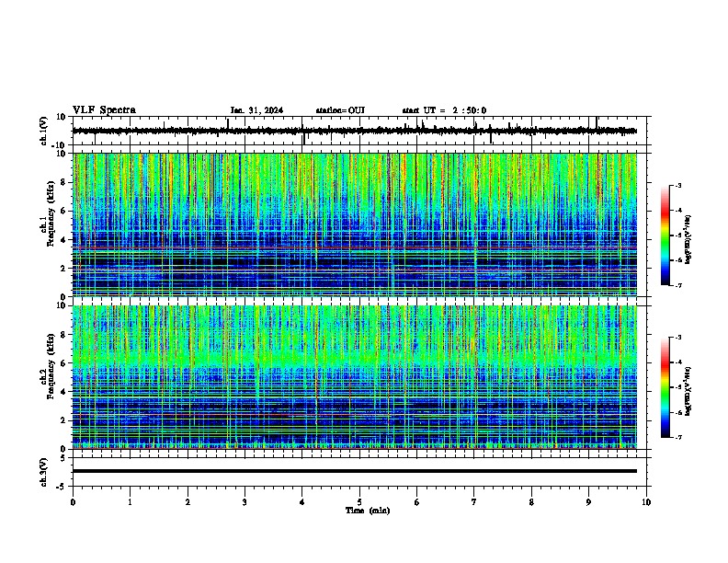
Task: Click the time axis tick label 9
Action: click(588, 502)
